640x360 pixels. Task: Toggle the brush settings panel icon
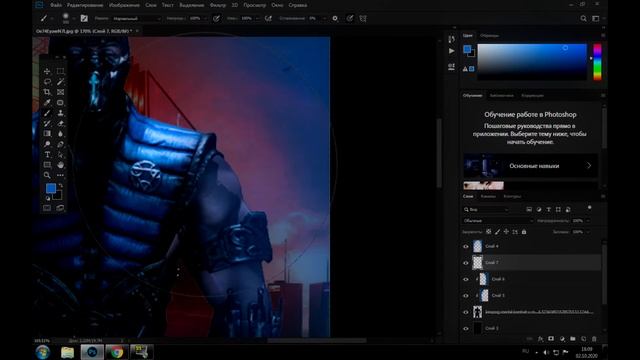84,18
